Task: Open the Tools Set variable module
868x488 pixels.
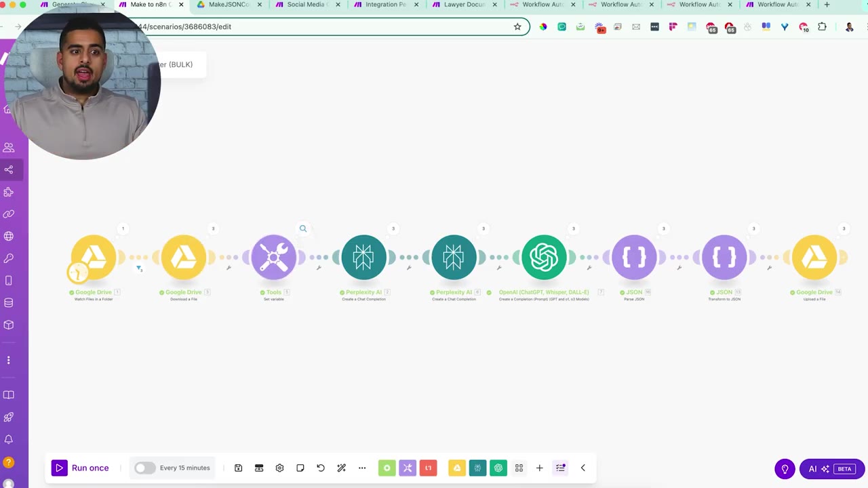Action: click(x=274, y=257)
